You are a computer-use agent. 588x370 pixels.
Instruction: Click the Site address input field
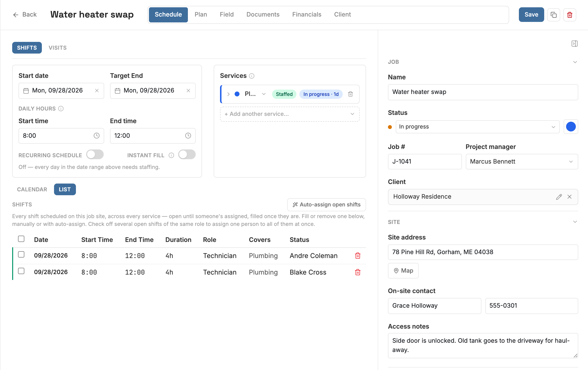point(483,252)
